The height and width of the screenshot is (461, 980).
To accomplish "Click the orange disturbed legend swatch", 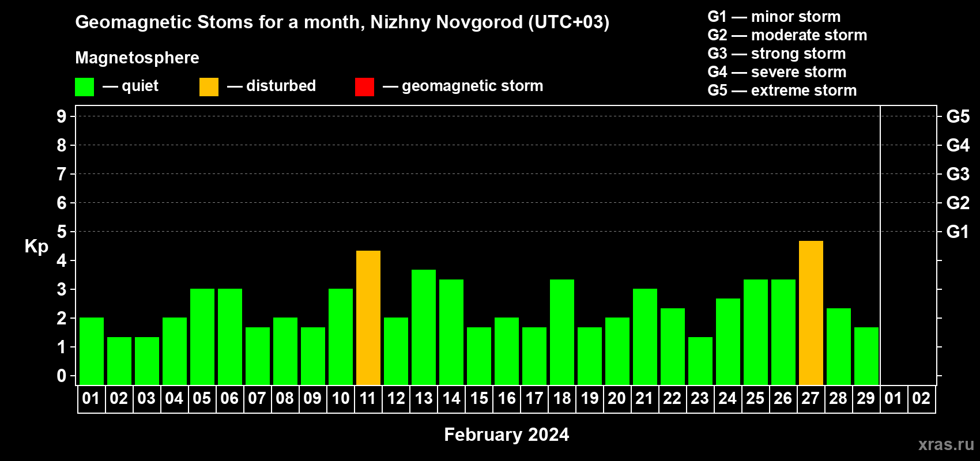I will click(x=209, y=87).
